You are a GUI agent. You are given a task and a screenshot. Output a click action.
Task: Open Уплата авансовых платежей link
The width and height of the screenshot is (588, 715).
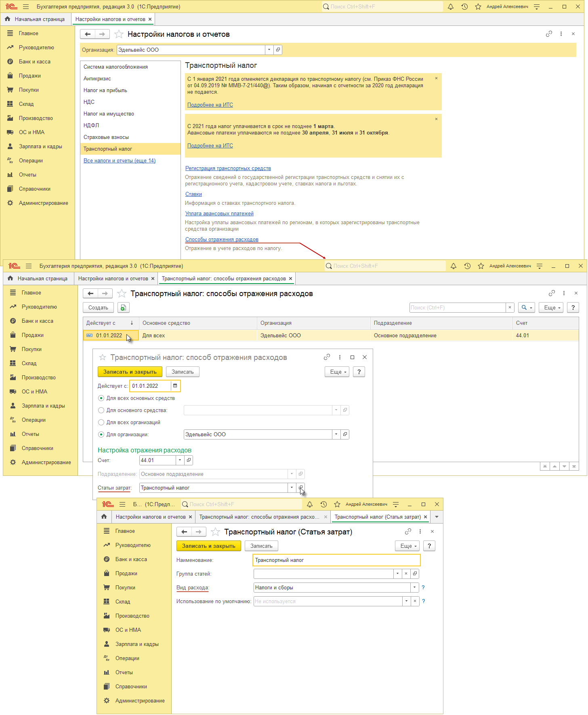click(x=219, y=213)
